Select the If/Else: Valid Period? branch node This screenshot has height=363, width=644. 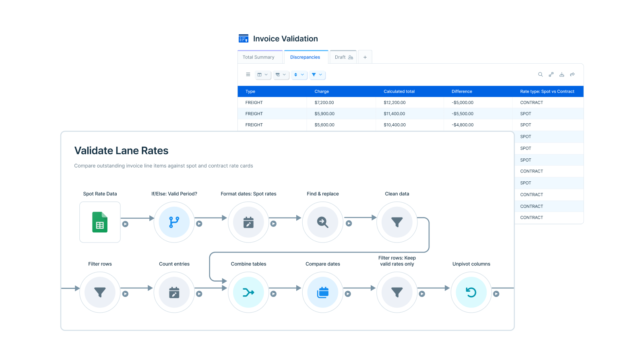174,222
